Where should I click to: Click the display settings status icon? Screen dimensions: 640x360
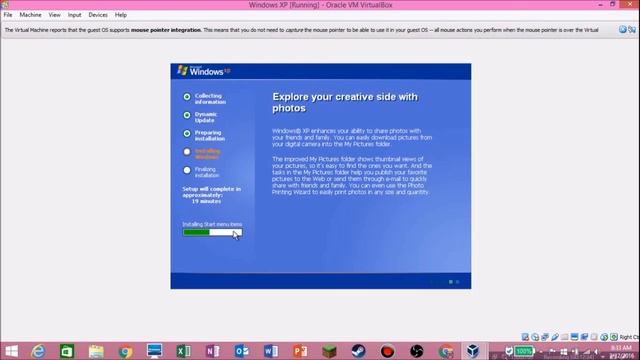pyautogui.click(x=574, y=337)
